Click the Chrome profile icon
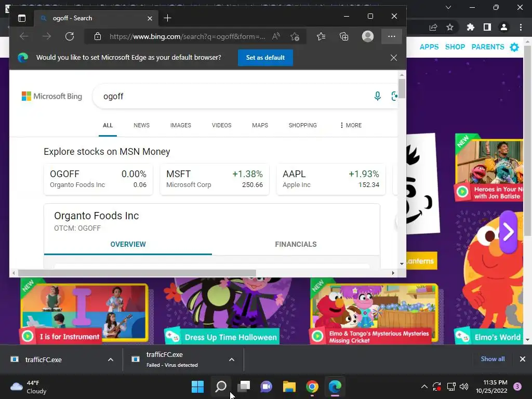 point(504,27)
